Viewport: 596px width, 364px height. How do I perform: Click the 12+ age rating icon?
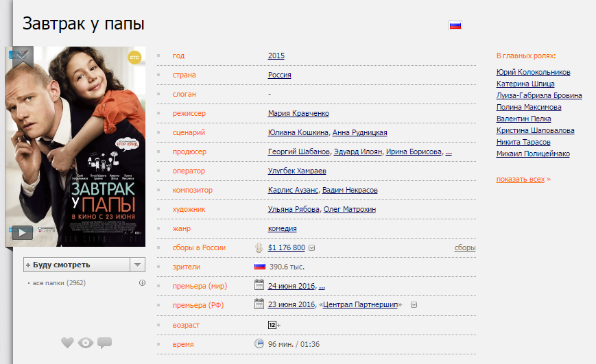click(272, 324)
